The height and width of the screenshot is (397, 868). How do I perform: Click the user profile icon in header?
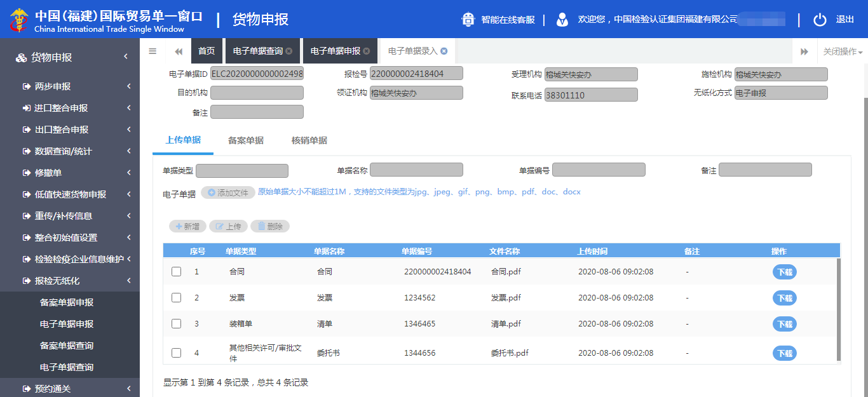click(562, 20)
